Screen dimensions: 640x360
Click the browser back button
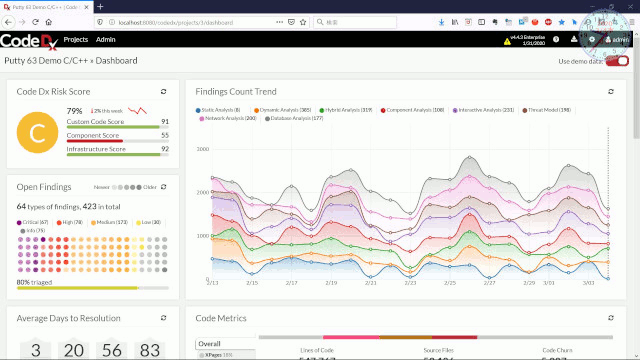pos(9,22)
